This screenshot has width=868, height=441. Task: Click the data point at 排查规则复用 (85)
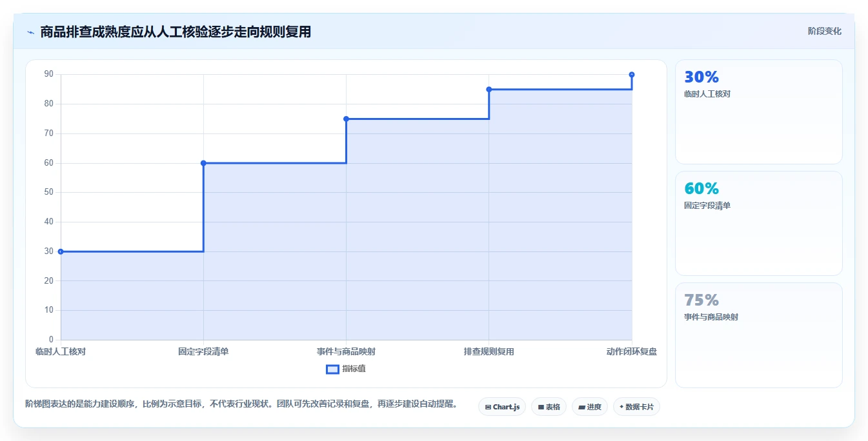489,90
